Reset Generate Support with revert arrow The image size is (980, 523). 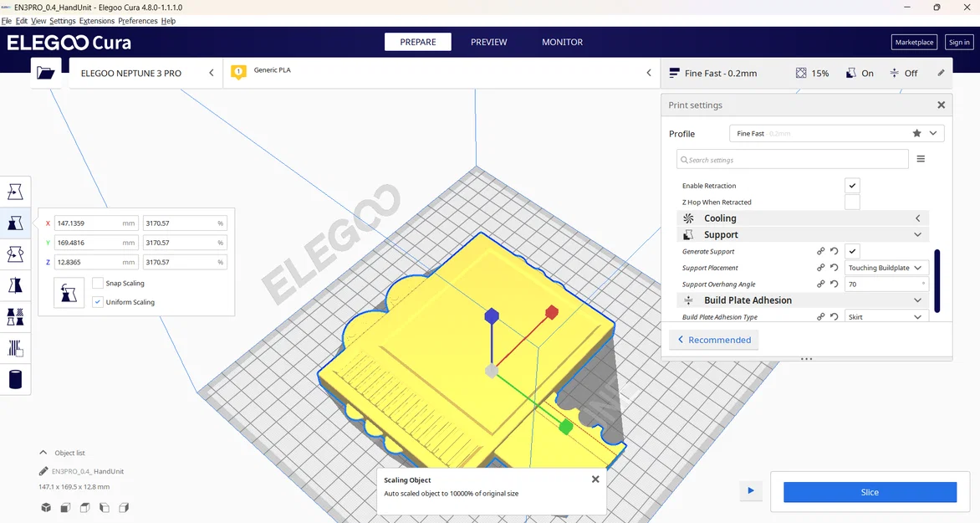tap(835, 251)
